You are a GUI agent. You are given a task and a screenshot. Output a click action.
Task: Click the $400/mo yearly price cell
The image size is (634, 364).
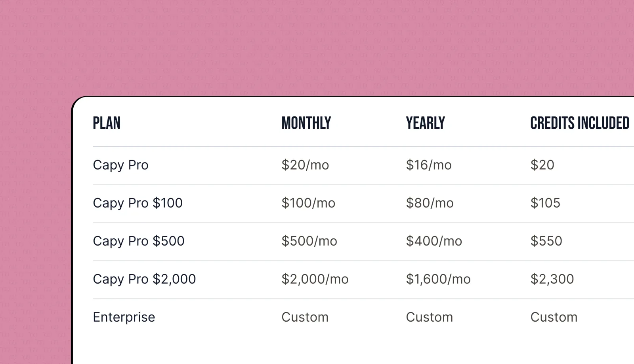(434, 241)
